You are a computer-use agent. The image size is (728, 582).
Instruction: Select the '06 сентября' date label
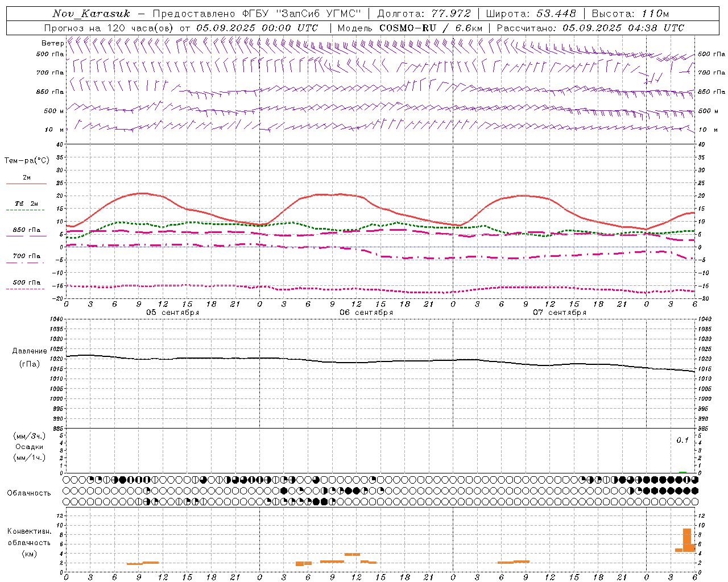click(x=366, y=313)
